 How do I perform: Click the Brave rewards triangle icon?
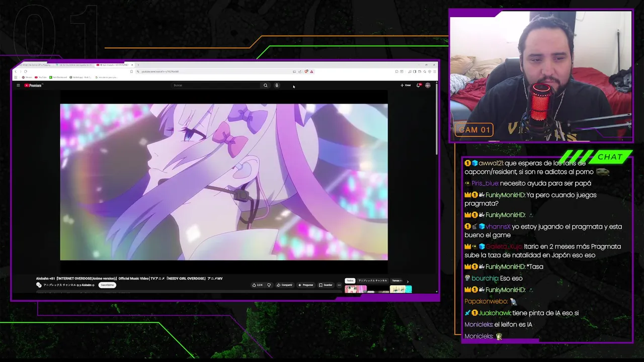[x=311, y=71]
